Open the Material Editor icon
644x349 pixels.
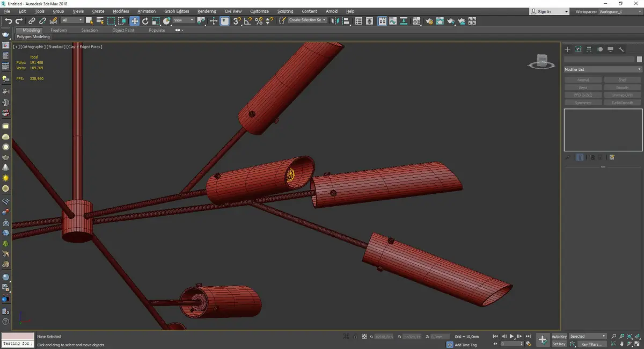[x=416, y=21]
